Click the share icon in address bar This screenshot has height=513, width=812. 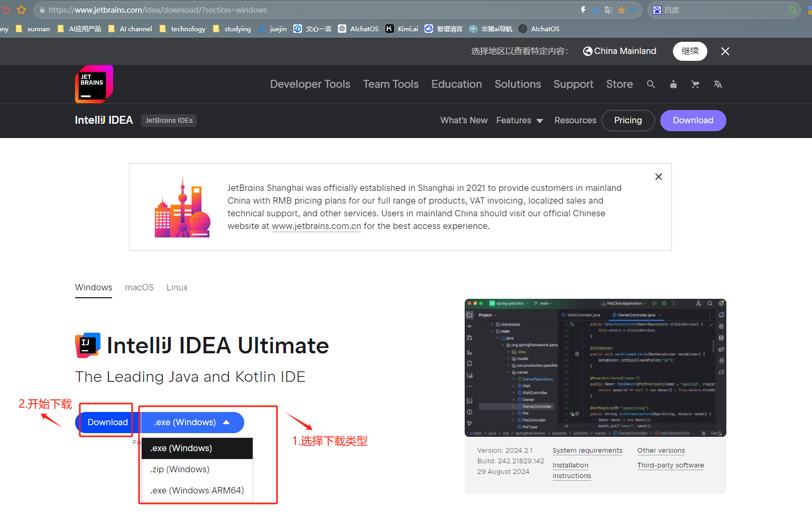pyautogui.click(x=595, y=10)
